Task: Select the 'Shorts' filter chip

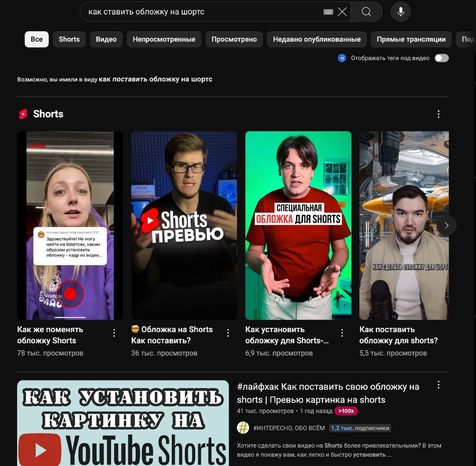Action: coord(69,39)
